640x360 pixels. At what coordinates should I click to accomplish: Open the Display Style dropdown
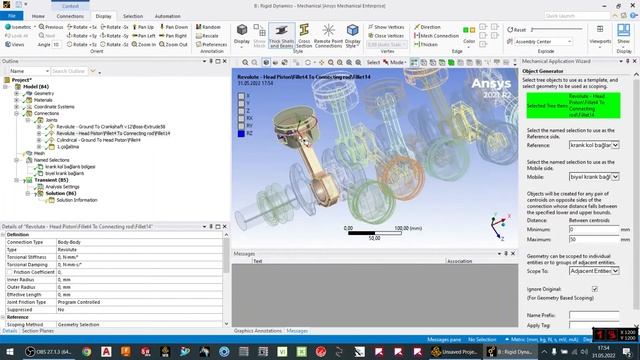(352, 36)
